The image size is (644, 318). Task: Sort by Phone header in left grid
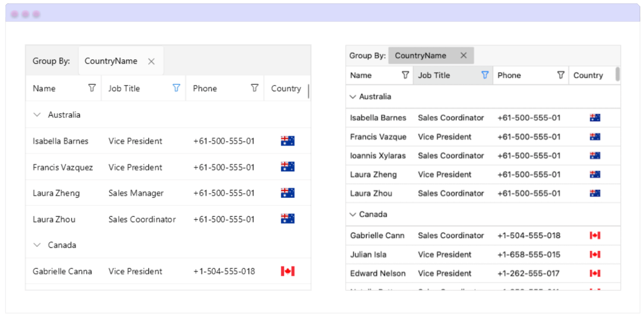[205, 88]
